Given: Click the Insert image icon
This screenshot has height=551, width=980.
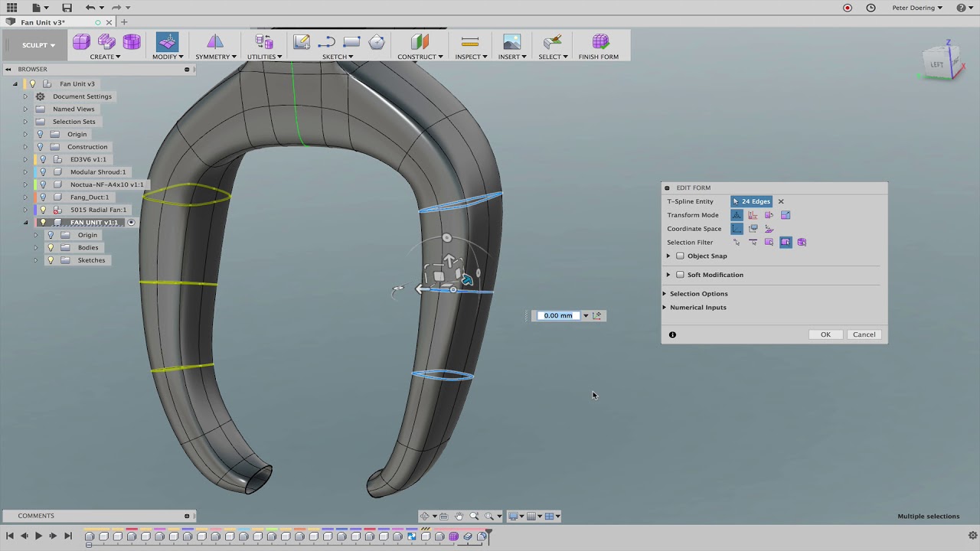Looking at the screenshot, I should pyautogui.click(x=511, y=42).
